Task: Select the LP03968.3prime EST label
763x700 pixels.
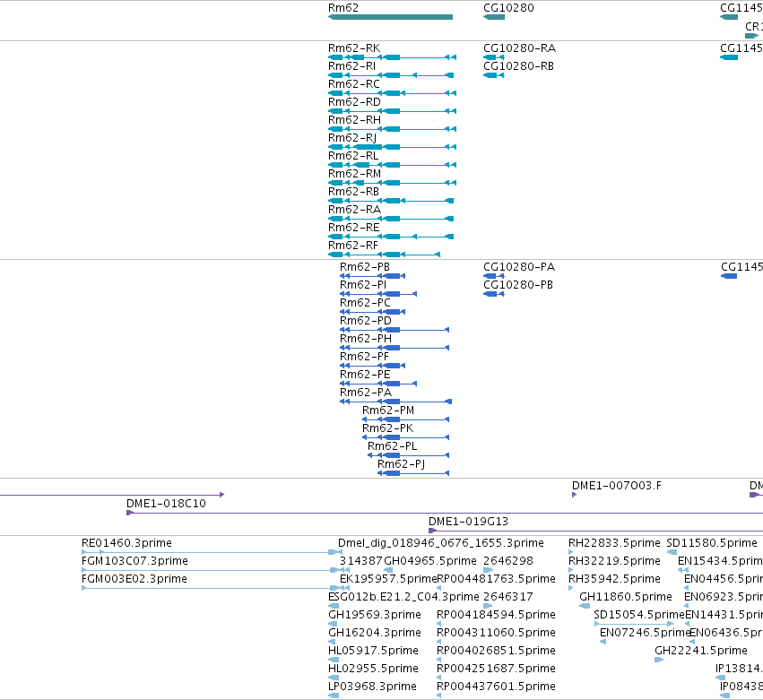Action: [372, 687]
